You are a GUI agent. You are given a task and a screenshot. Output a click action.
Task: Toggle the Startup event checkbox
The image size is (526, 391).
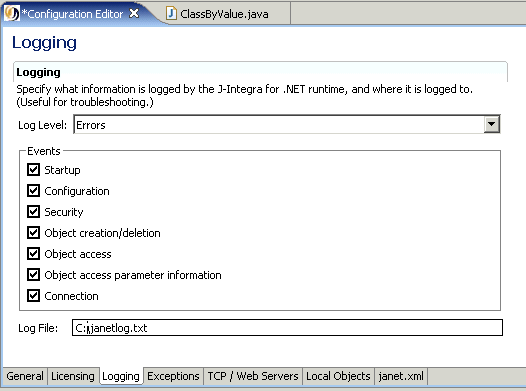point(34,170)
